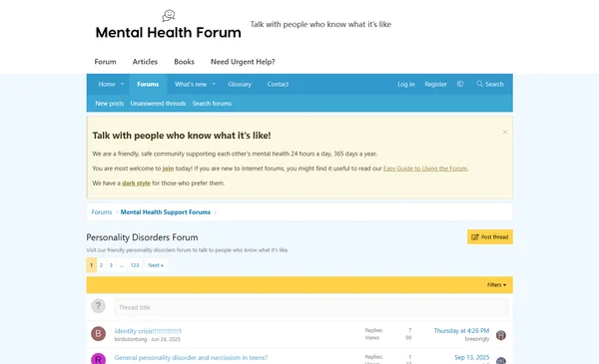Click the join link in the notice
The width and height of the screenshot is (599, 364).
point(168,169)
